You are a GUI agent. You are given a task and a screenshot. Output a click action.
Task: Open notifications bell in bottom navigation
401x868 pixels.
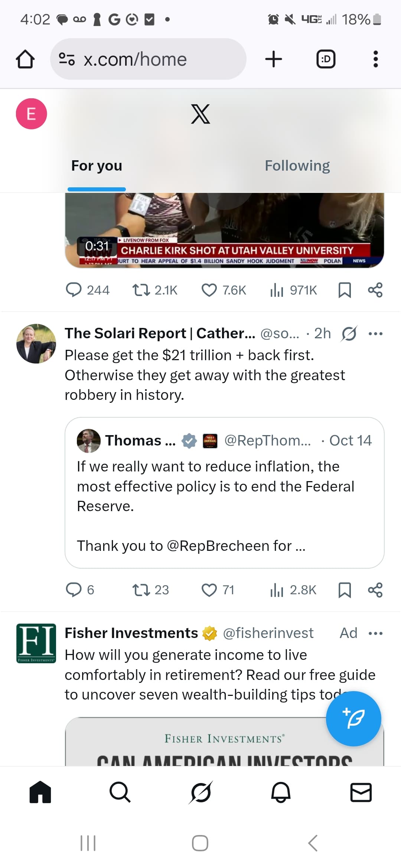[x=281, y=792]
